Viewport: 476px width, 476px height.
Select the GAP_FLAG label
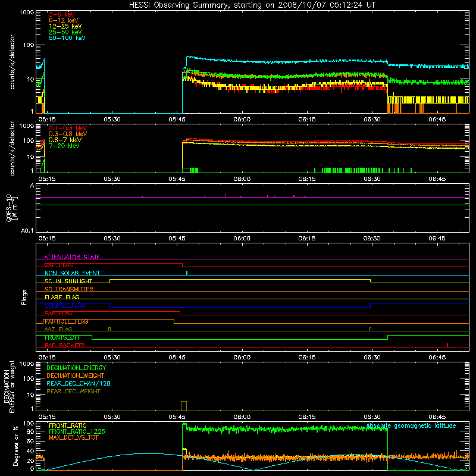click(x=58, y=265)
